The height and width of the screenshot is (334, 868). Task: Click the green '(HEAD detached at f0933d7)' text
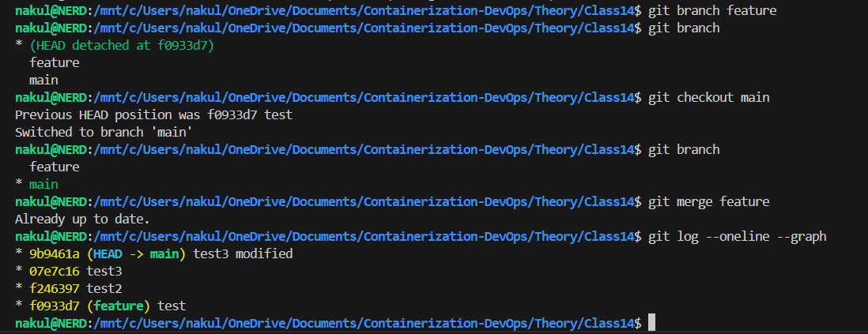coord(122,45)
